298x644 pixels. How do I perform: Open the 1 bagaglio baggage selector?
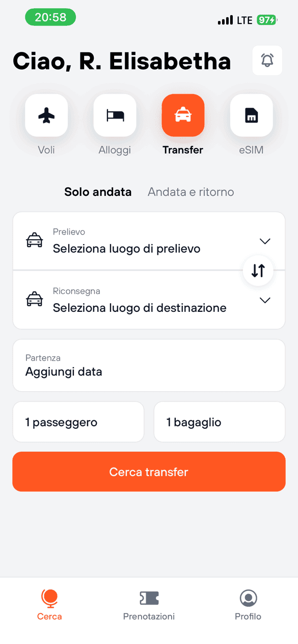pyautogui.click(x=219, y=422)
